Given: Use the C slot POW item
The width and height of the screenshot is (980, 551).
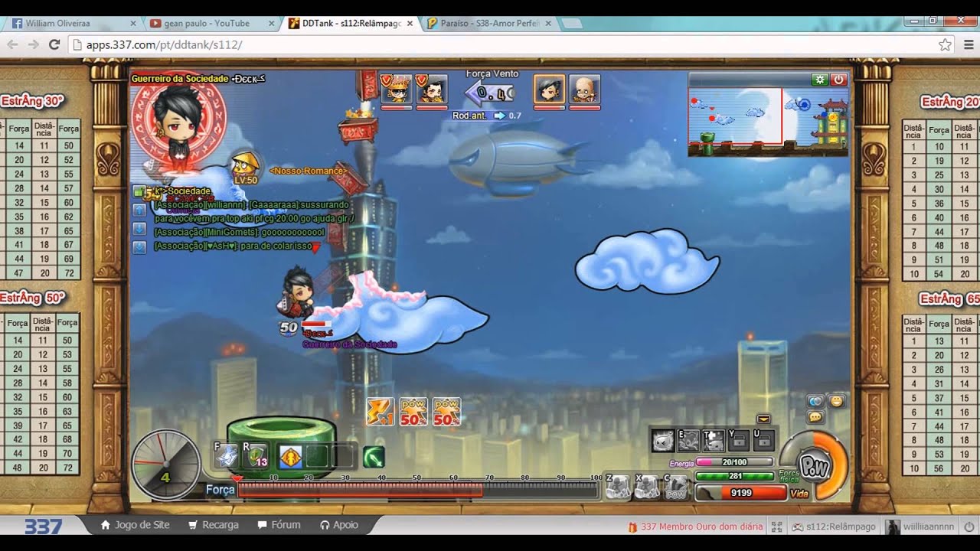Looking at the screenshot, I should point(676,487).
